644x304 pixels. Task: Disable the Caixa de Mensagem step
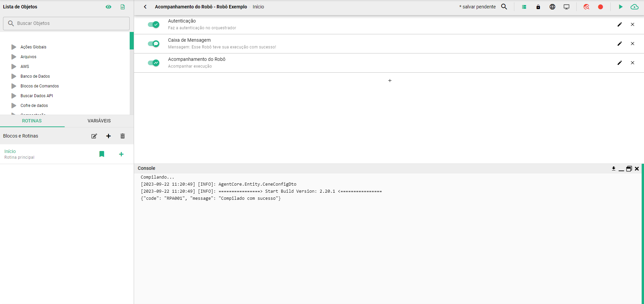pos(154,44)
